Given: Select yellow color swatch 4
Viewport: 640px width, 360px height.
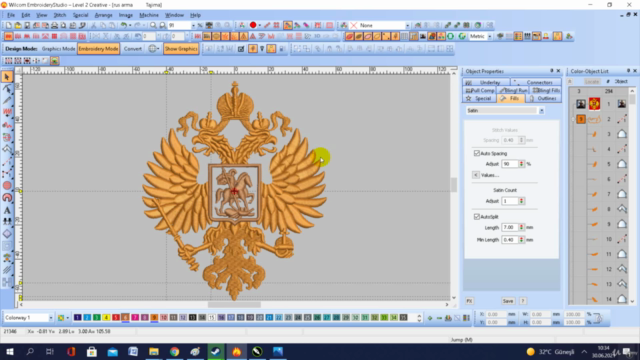Looking at the screenshot, I should [x=106, y=318].
